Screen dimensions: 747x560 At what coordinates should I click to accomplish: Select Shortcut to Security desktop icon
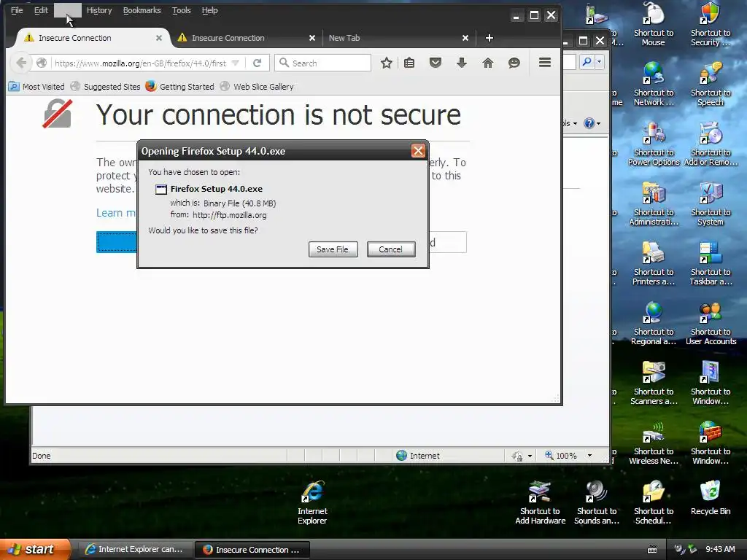(711, 25)
